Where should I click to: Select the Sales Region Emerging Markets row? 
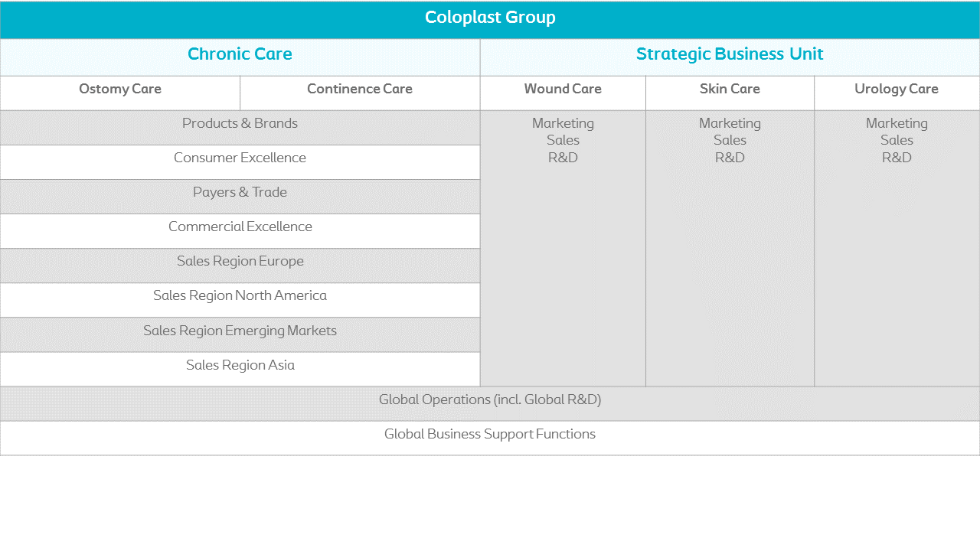pyautogui.click(x=240, y=334)
